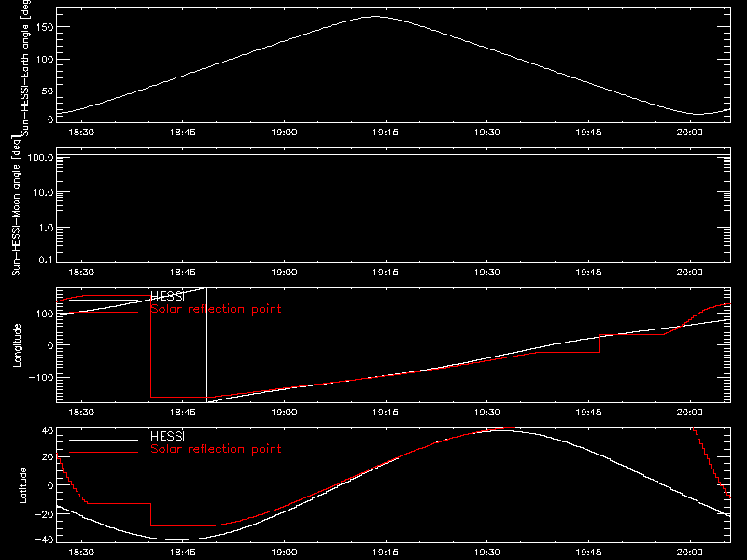The image size is (747, 560).
Task: Click 19:15 time label under Earth angle plot
Action: point(386,132)
